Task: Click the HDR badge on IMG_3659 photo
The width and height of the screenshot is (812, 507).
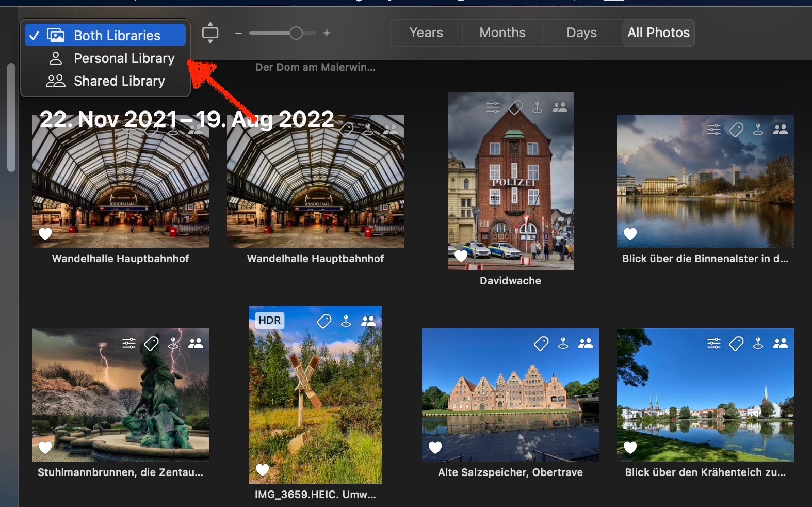Action: pyautogui.click(x=270, y=320)
